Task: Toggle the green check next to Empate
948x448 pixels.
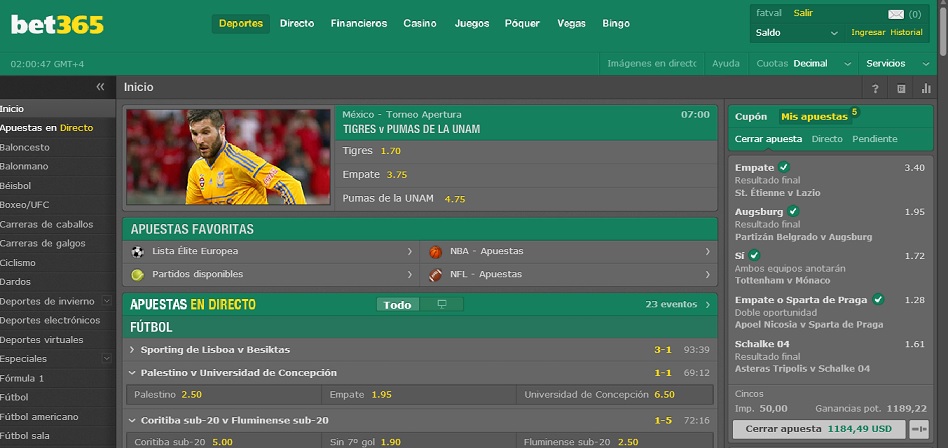Action: (784, 167)
